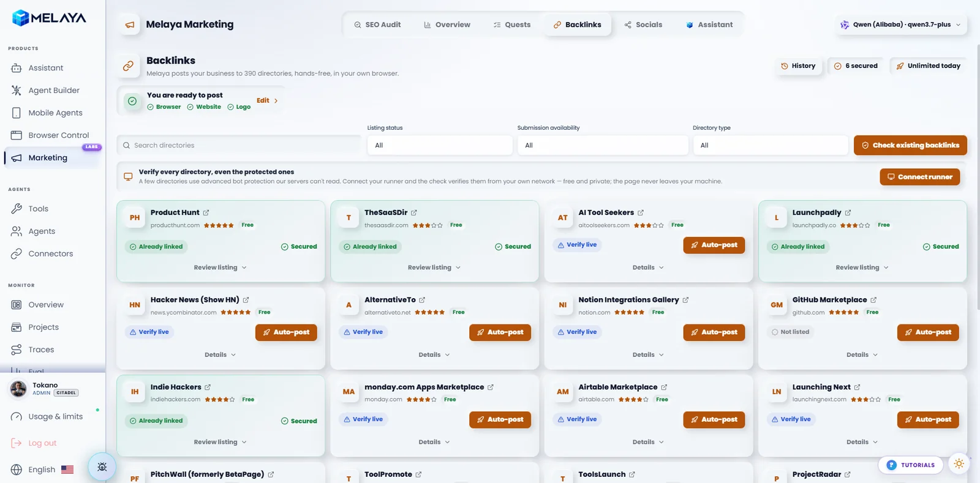Click Auto-post for Launching Next
This screenshot has height=483, width=980.
click(928, 420)
